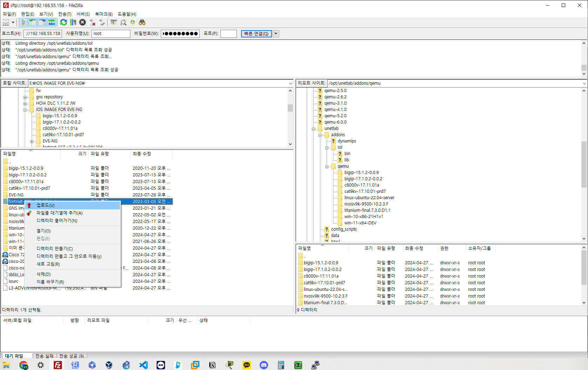The width and height of the screenshot is (588, 370).
Task: Open the local site path dropdown
Action: [290, 83]
